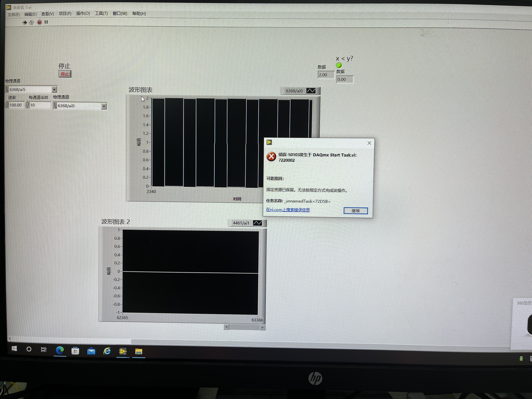Click the 63388 x-axis end value
Viewport: 532px width, 399px height.
[257, 320]
